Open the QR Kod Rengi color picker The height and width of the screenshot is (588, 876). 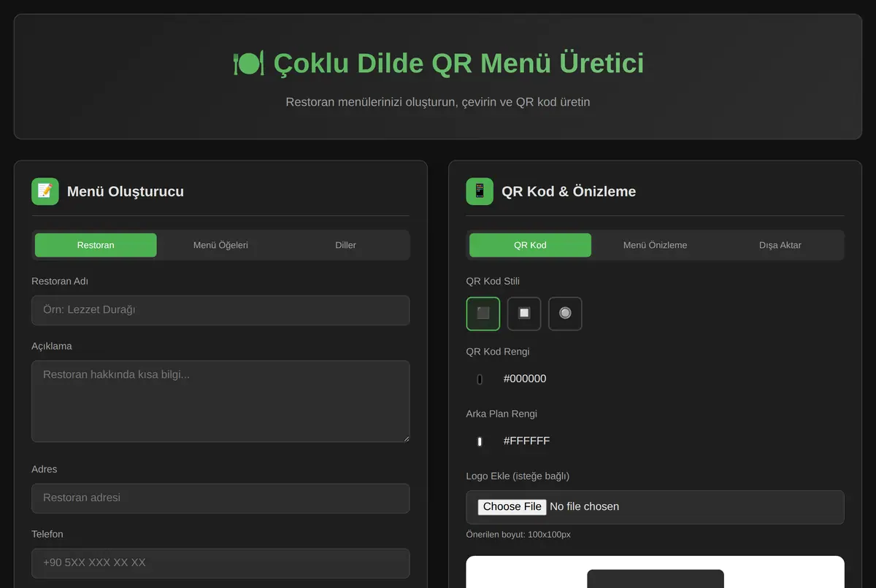pyautogui.click(x=480, y=379)
